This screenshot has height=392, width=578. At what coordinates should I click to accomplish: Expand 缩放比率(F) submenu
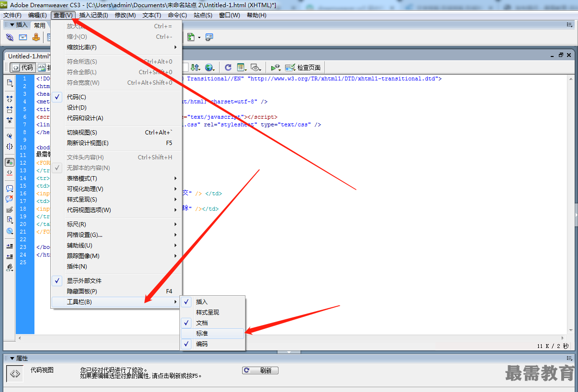coord(116,47)
